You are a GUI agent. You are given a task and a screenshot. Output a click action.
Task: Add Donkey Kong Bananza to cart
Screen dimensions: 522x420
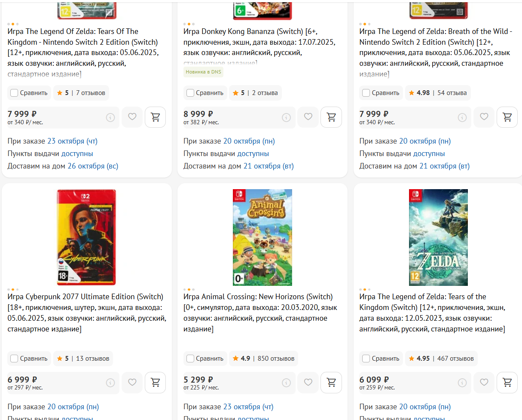[x=331, y=117]
